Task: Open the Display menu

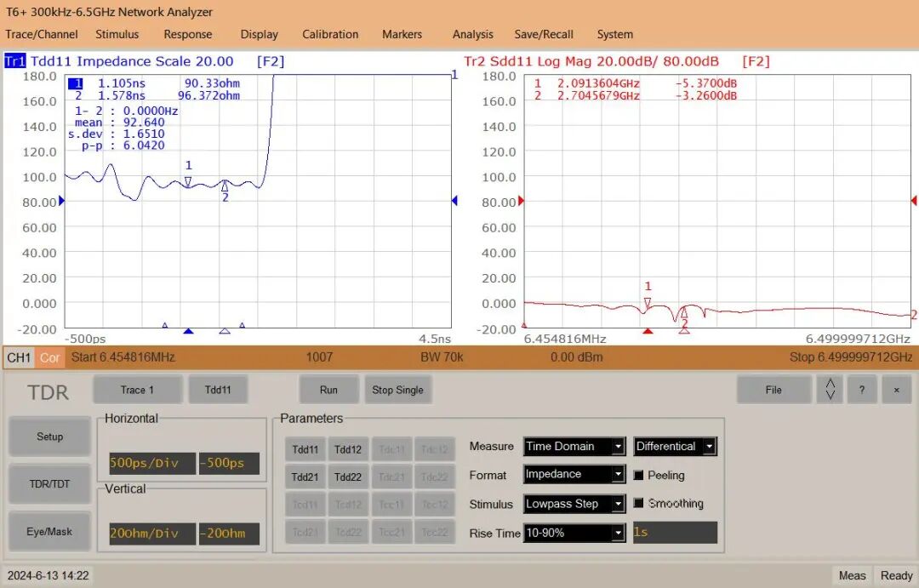Action: pos(259,35)
